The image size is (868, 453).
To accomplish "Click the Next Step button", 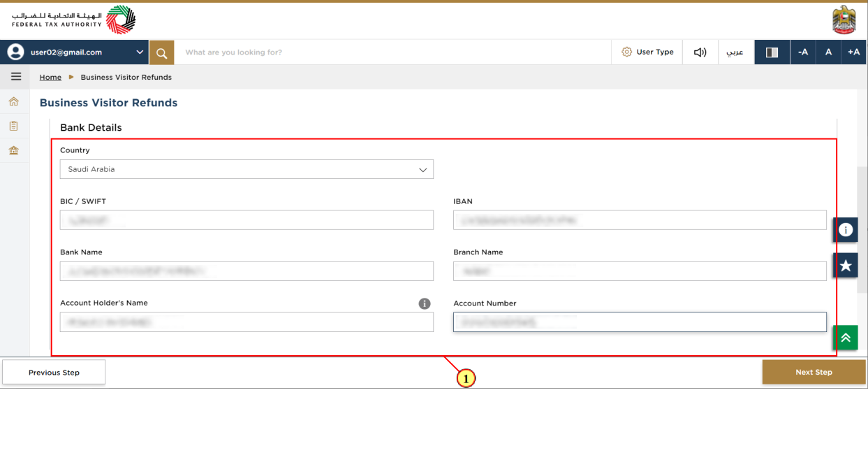I will point(814,373).
